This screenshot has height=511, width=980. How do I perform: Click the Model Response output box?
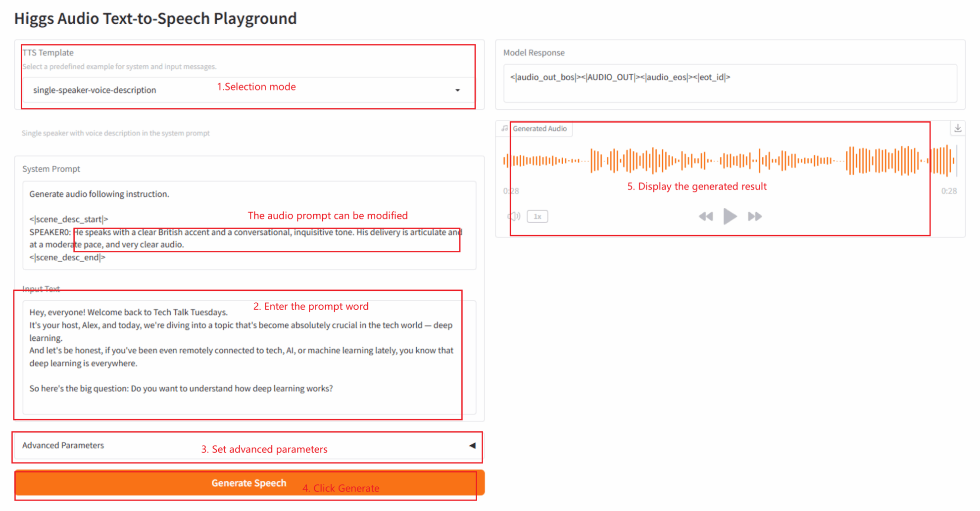pos(730,83)
